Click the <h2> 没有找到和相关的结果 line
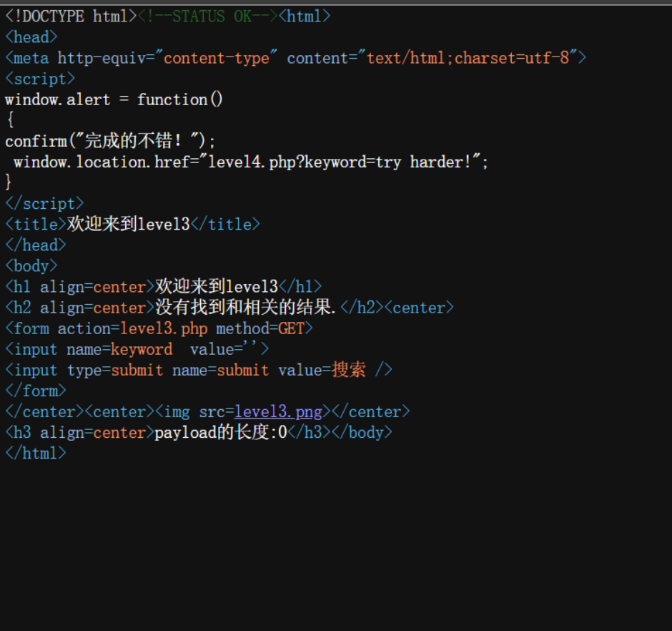The height and width of the screenshot is (631, 672). coord(229,308)
